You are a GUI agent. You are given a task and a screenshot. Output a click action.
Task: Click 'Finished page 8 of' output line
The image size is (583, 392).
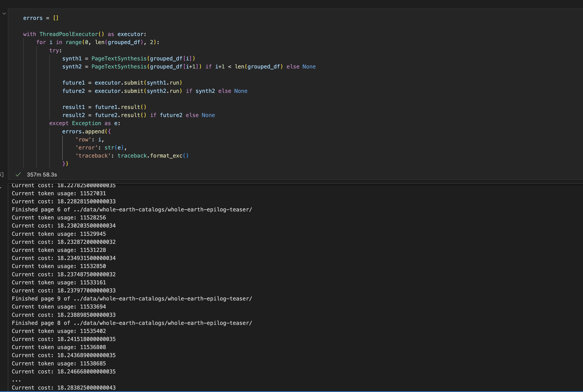tap(132, 323)
